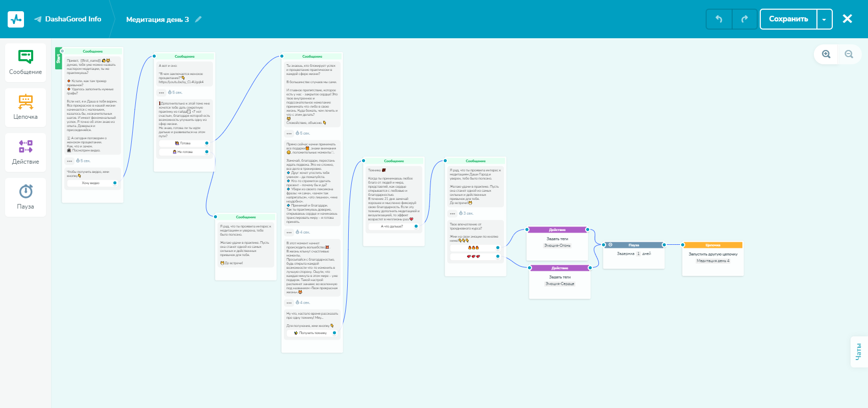Image resolution: width=868 pixels, height=408 pixels.
Task: Choose the heart emoji reply button
Action: click(x=474, y=257)
